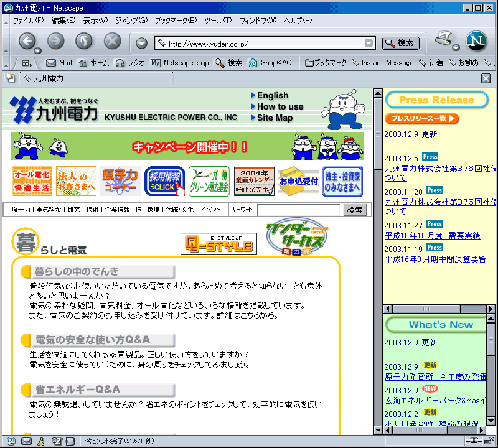Select the 九州電力 tab
The width and height of the screenshot is (498, 448).
coord(97,78)
